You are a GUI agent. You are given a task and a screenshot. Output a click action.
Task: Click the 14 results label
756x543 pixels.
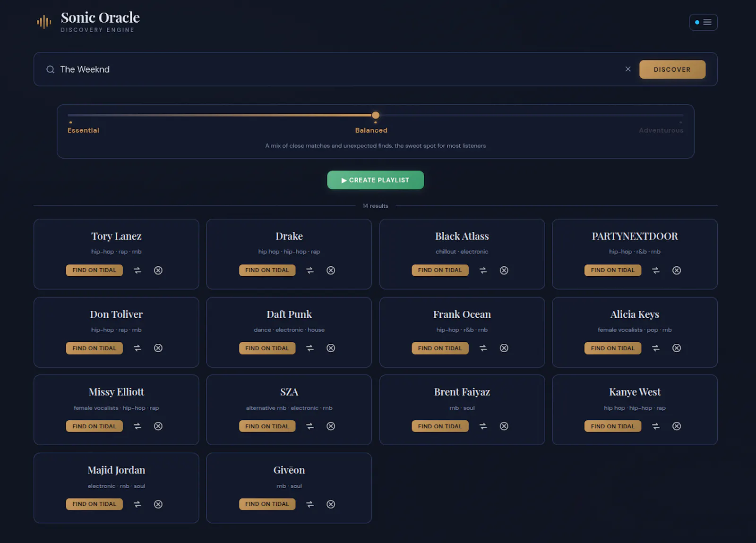(376, 206)
